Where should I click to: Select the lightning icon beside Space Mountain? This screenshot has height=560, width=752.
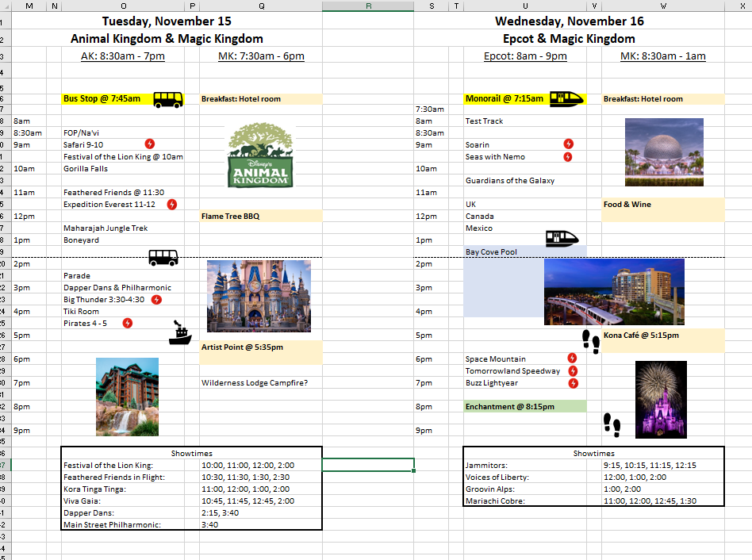coord(572,359)
